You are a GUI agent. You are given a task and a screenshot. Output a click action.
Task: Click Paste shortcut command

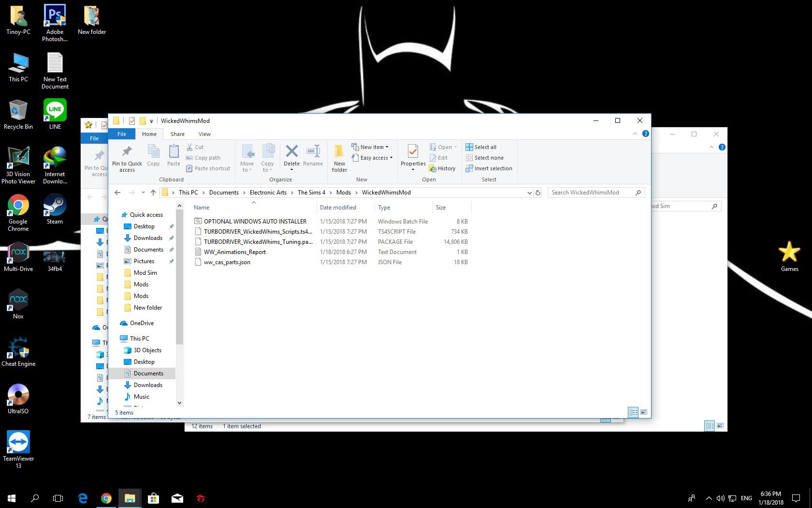click(x=208, y=168)
